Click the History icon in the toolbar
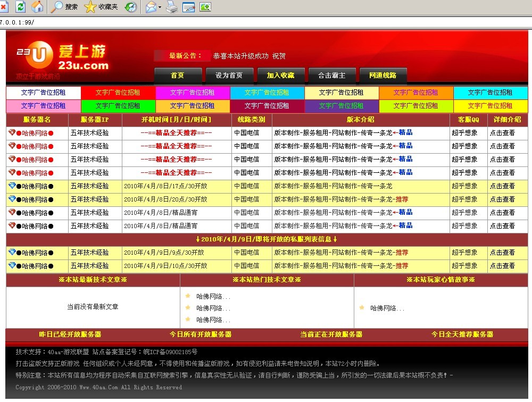 [x=131, y=7]
